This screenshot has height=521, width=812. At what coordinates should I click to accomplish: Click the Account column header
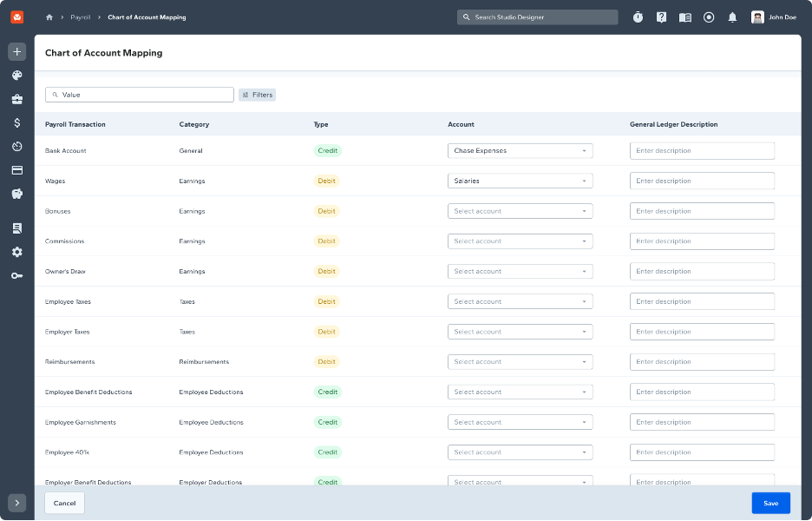[x=461, y=124]
